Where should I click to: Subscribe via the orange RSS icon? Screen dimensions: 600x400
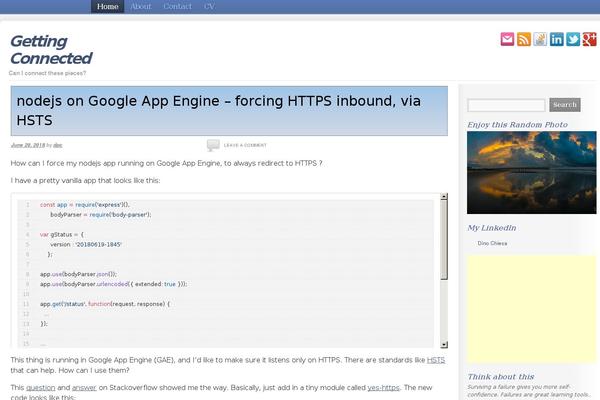pos(524,39)
